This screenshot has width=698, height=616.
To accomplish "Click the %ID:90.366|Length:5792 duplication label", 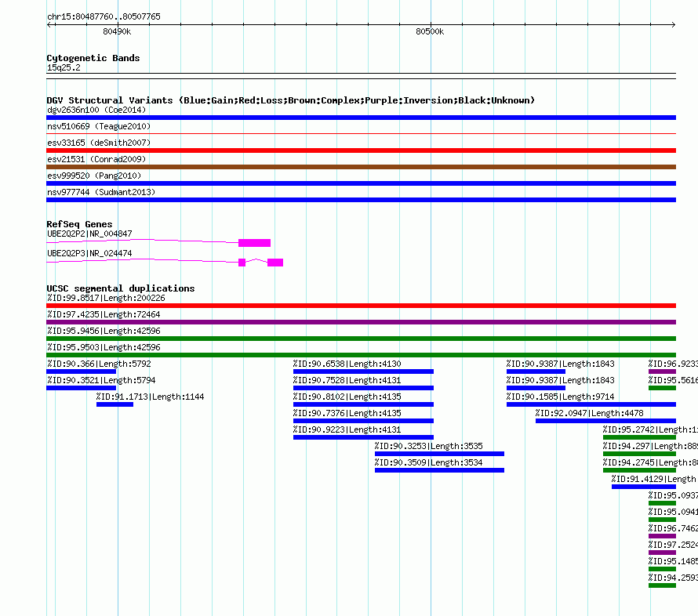I will (99, 364).
